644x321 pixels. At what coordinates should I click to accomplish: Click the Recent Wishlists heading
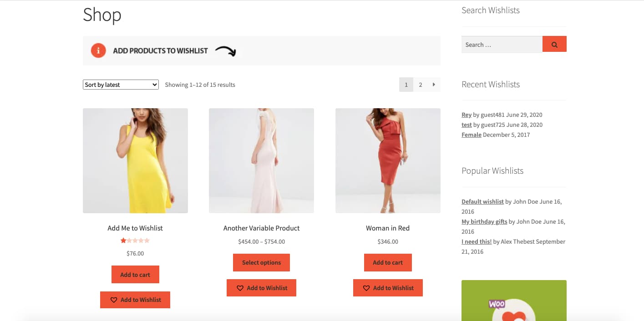point(491,84)
